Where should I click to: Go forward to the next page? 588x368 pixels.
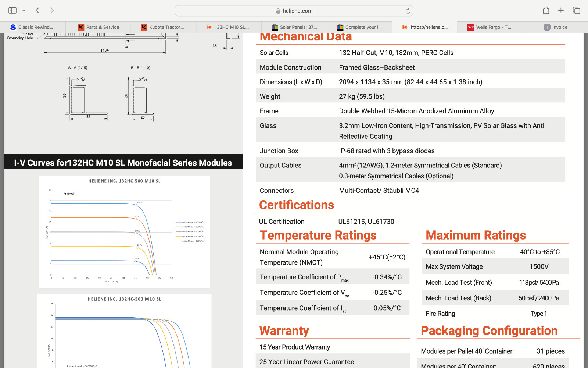click(52, 10)
